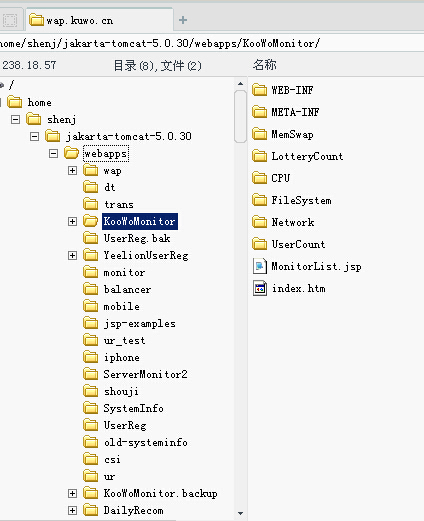Select the 'UserReg' tree row
The image size is (424, 521).
(125, 425)
